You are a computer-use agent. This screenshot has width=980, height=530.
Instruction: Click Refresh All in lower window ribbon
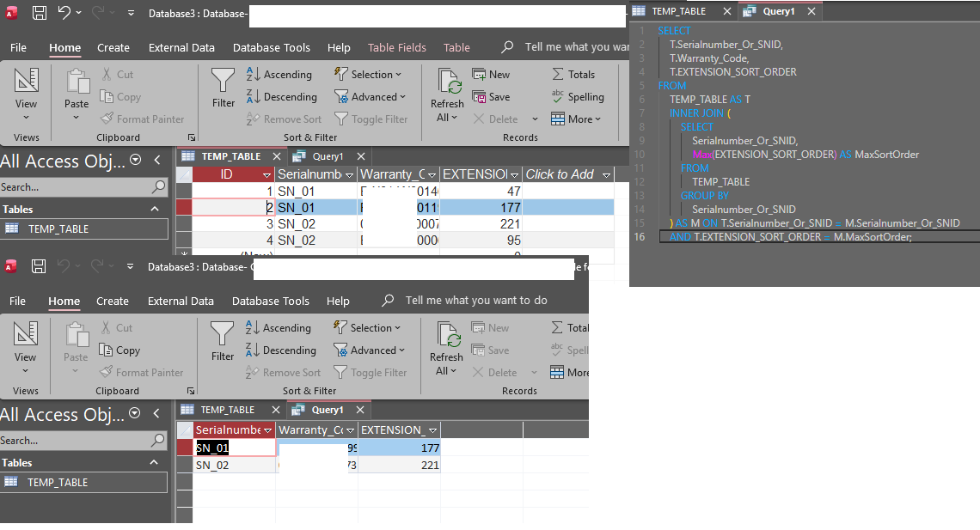click(447, 348)
